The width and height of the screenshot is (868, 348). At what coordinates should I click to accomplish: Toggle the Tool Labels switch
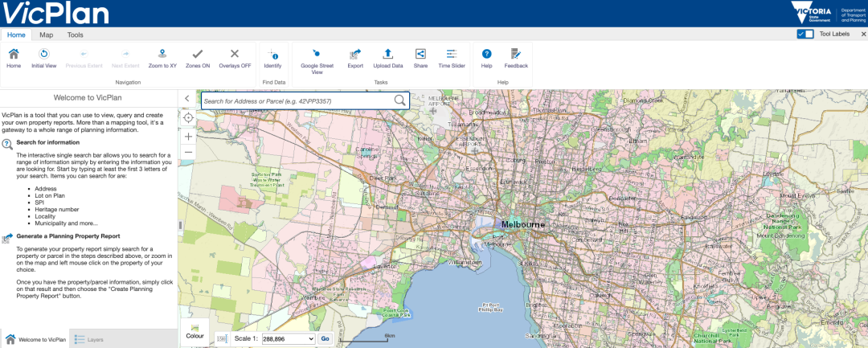[805, 35]
